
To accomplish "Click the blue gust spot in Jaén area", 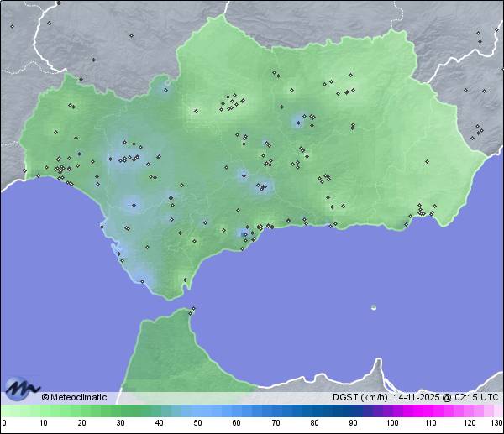I will click(299, 123).
